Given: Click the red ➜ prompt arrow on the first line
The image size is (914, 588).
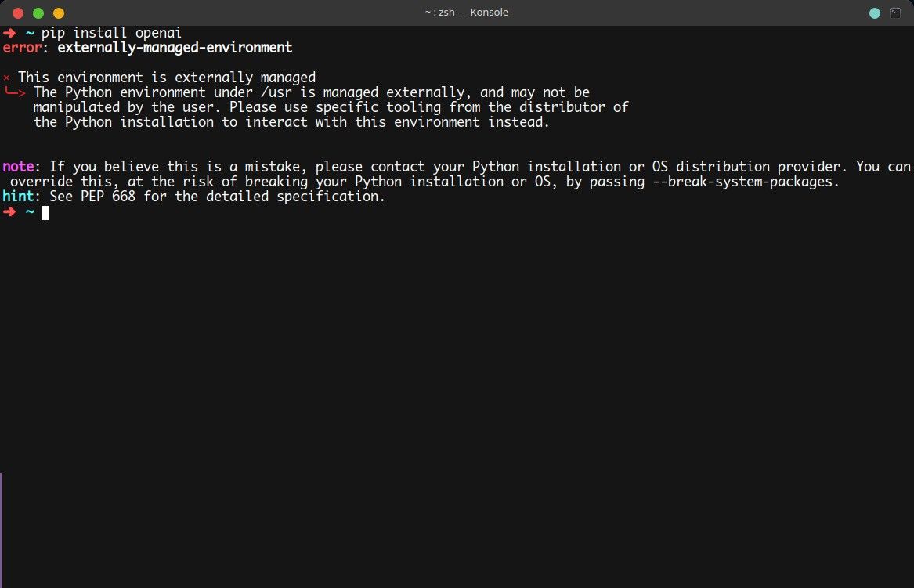Looking at the screenshot, I should tap(9, 33).
